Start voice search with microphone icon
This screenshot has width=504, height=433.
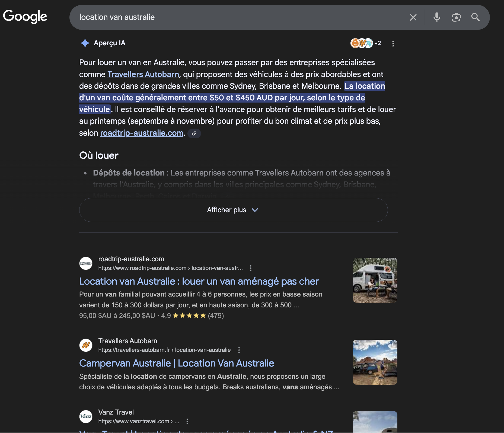(x=437, y=17)
